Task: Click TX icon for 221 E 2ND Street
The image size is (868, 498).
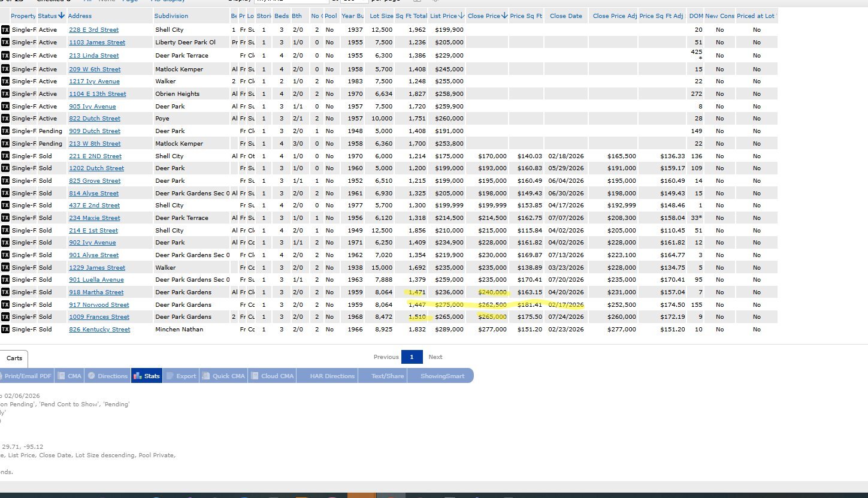Action: click(x=5, y=156)
